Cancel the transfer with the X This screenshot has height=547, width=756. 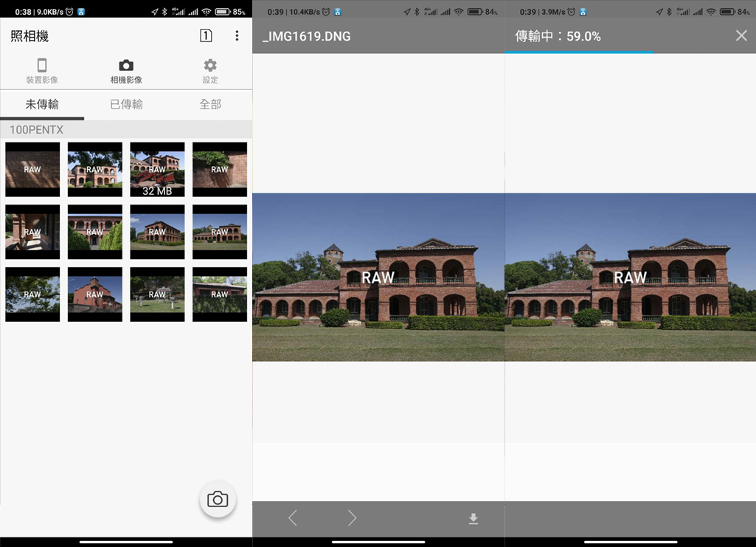pos(741,36)
